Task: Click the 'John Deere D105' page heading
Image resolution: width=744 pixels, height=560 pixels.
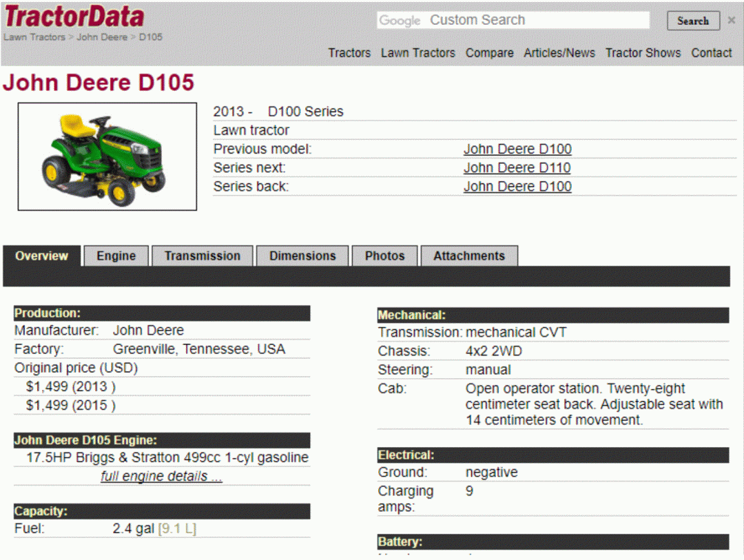Action: point(99,83)
